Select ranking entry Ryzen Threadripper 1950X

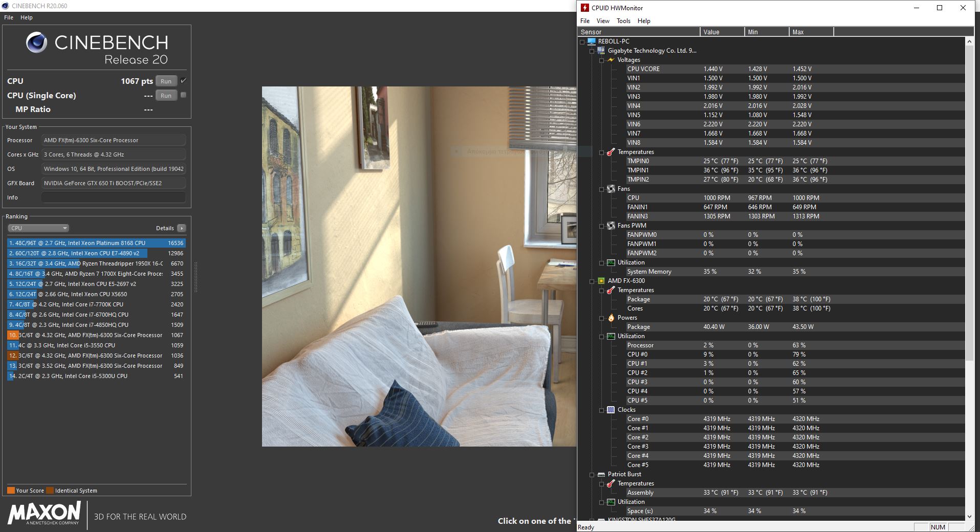point(96,263)
